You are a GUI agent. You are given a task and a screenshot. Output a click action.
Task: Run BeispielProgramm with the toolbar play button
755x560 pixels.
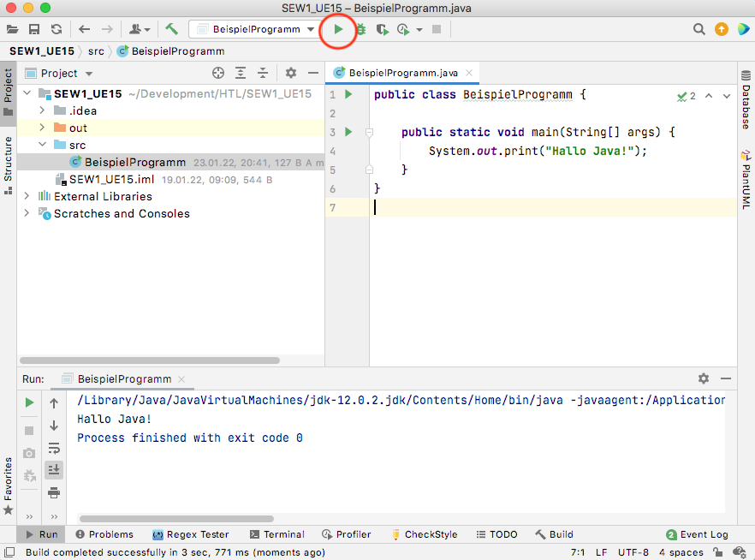[338, 29]
